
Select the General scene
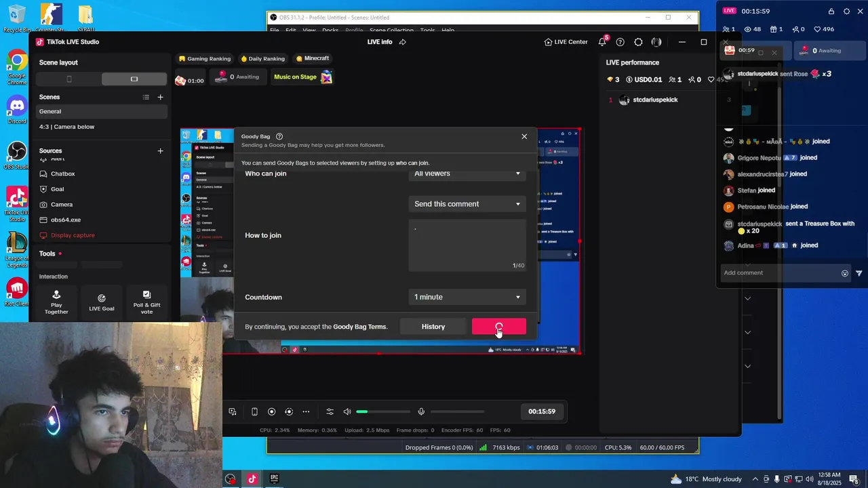(x=102, y=111)
